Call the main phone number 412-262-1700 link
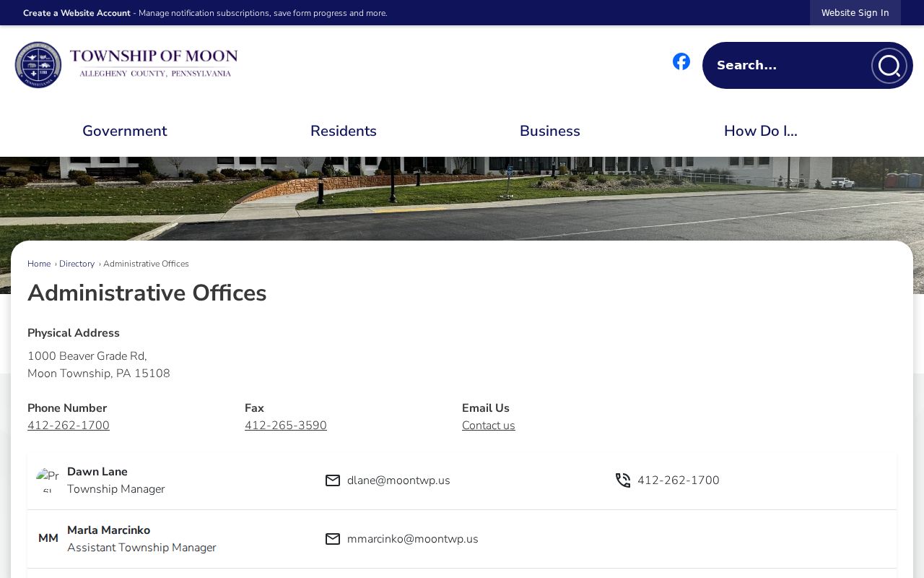The width and height of the screenshot is (924, 578). click(x=69, y=426)
